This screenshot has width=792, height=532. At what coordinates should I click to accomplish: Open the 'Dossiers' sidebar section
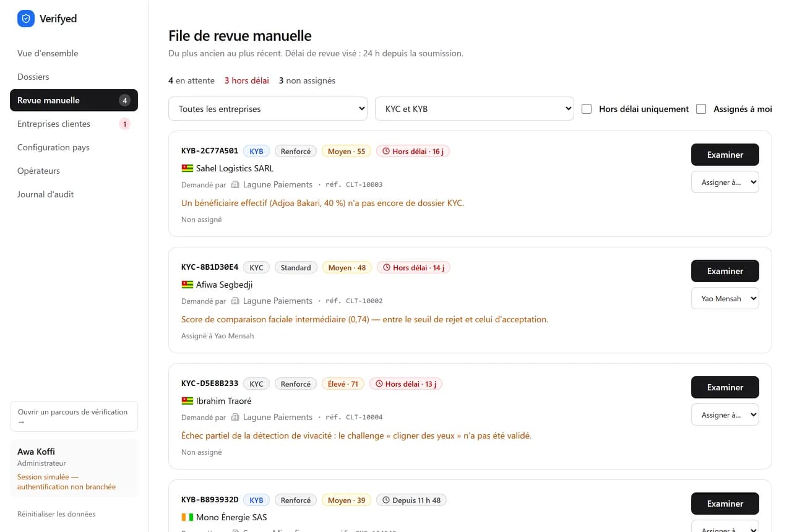(74, 77)
